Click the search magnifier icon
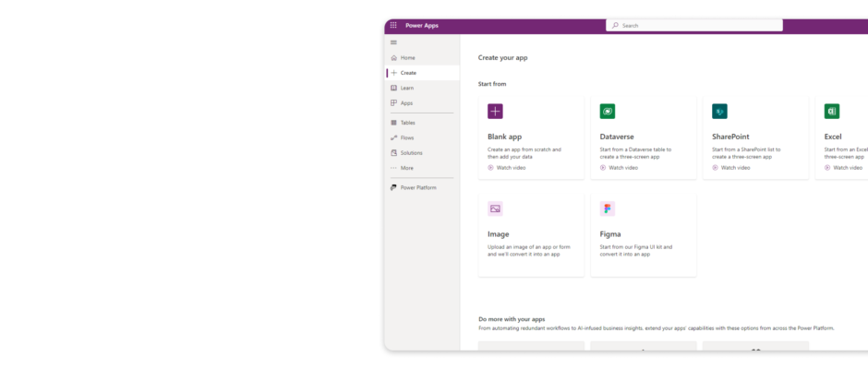This screenshot has height=369, width=868. coord(615,26)
